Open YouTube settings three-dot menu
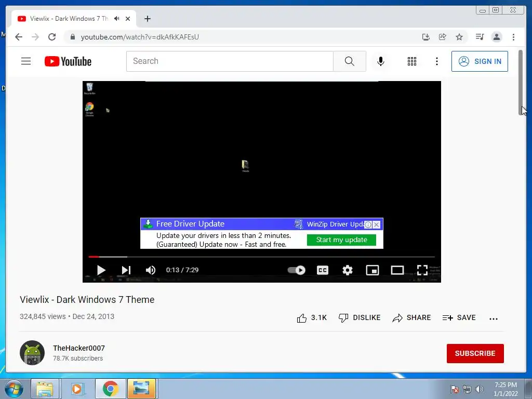This screenshot has height=399, width=532. pyautogui.click(x=436, y=61)
